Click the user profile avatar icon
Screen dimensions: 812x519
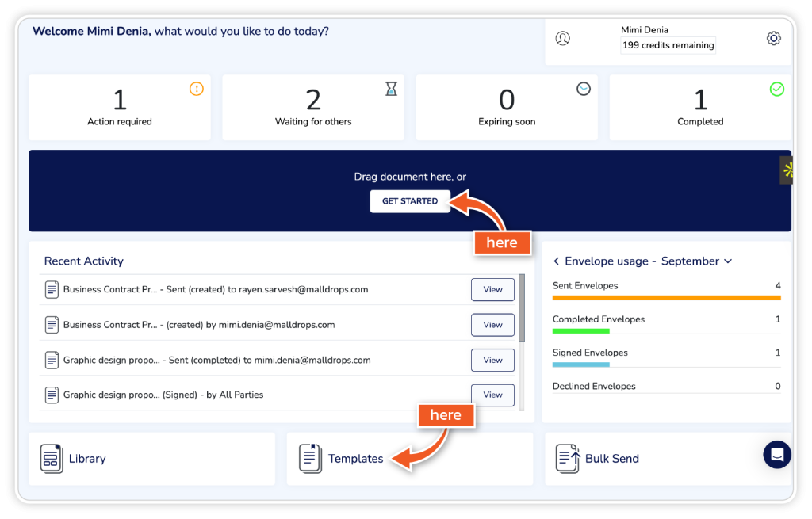[562, 38]
